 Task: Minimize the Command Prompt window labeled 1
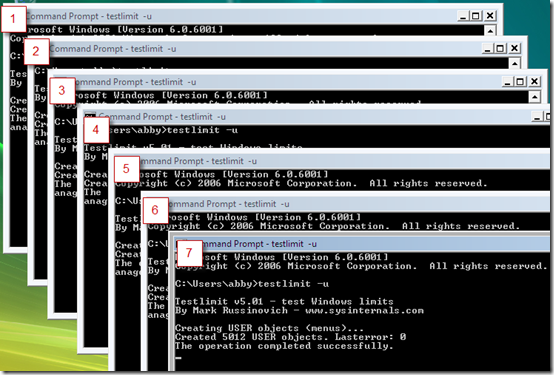(463, 16)
